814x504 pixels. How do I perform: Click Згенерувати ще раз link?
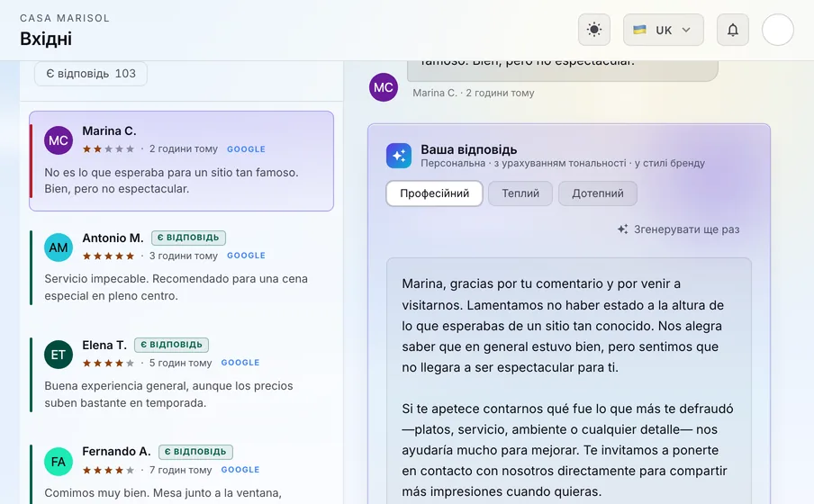coord(678,229)
